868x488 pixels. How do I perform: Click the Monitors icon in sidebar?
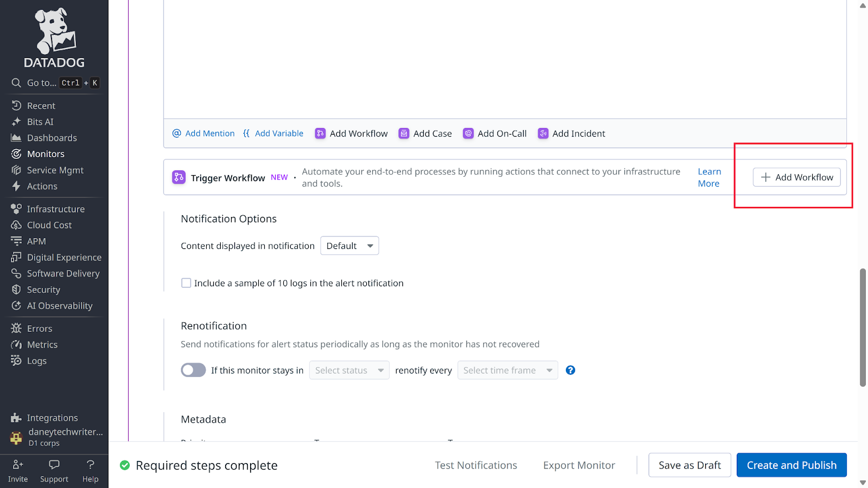point(16,154)
